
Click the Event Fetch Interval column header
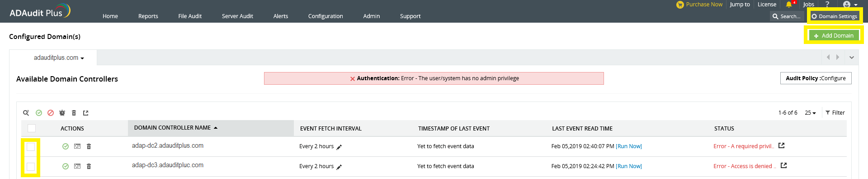tap(331, 129)
